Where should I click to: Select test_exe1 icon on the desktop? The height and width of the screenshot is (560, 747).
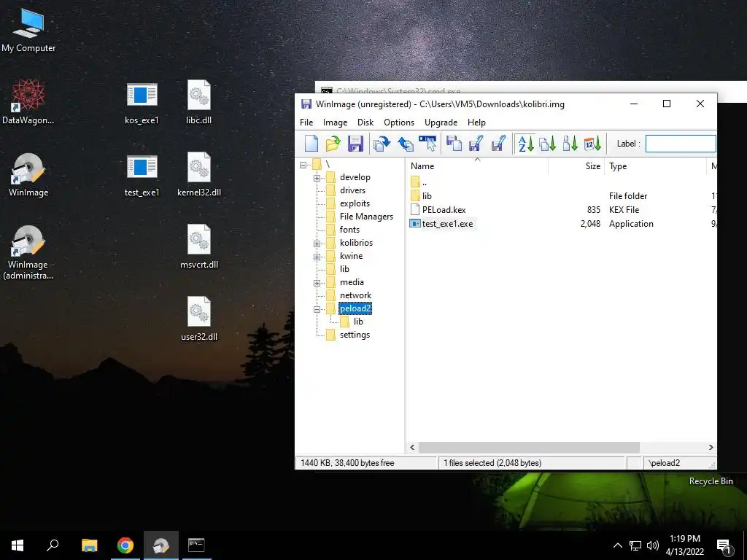(x=142, y=175)
